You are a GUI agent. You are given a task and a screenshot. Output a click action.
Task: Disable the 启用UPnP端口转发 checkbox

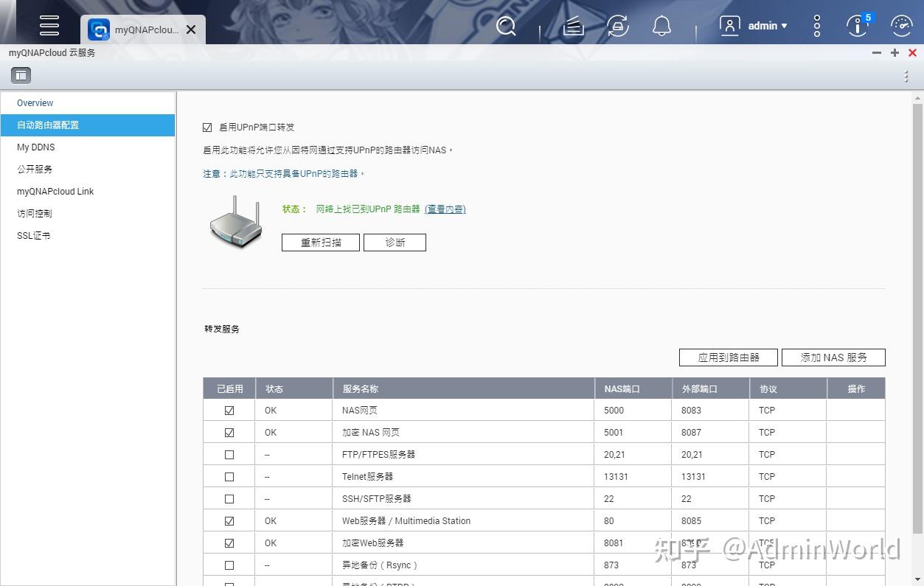207,127
